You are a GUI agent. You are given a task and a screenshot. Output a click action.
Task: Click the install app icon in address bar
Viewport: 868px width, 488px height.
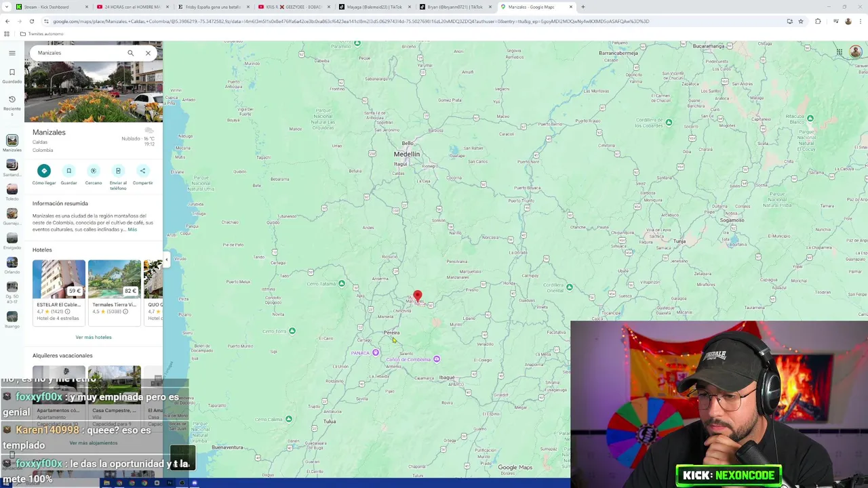pos(789,21)
